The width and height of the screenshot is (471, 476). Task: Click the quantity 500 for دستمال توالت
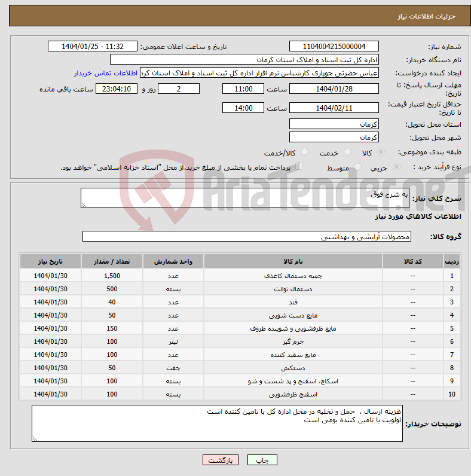pos(112,289)
